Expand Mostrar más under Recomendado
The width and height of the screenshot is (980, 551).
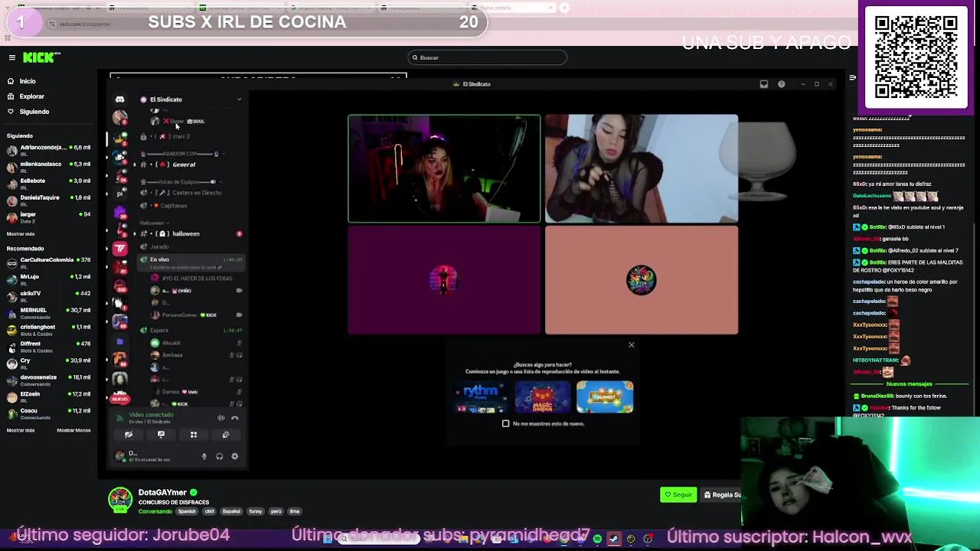pyautogui.click(x=21, y=430)
